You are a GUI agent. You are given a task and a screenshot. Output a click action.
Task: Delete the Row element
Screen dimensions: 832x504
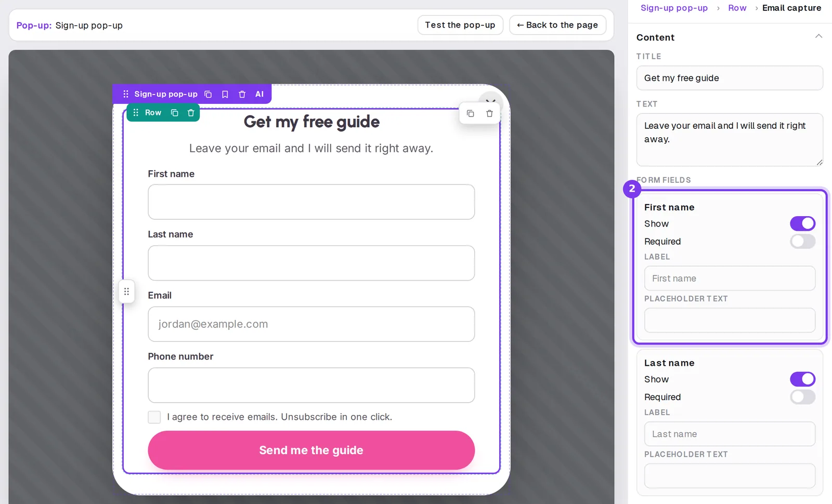point(191,113)
